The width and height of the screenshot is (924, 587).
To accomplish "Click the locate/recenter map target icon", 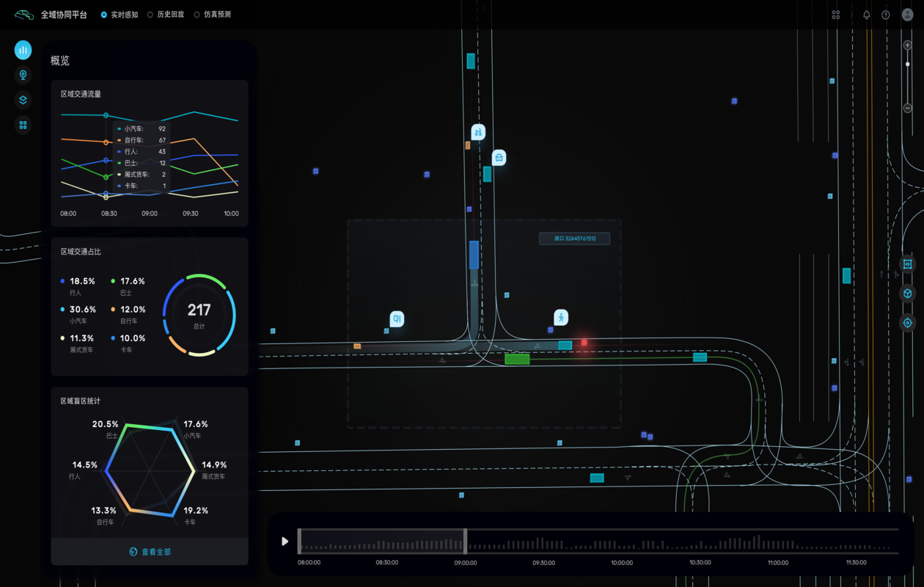I will click(x=907, y=323).
